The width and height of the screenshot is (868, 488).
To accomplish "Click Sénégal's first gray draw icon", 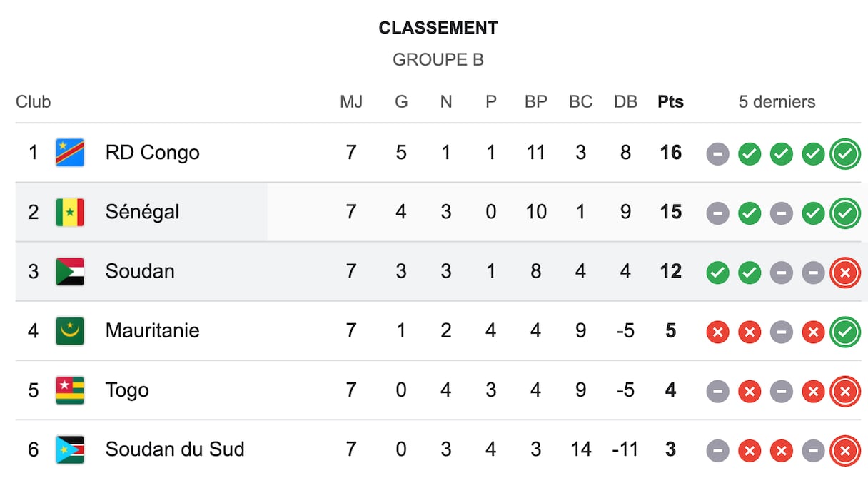I will pos(717,213).
